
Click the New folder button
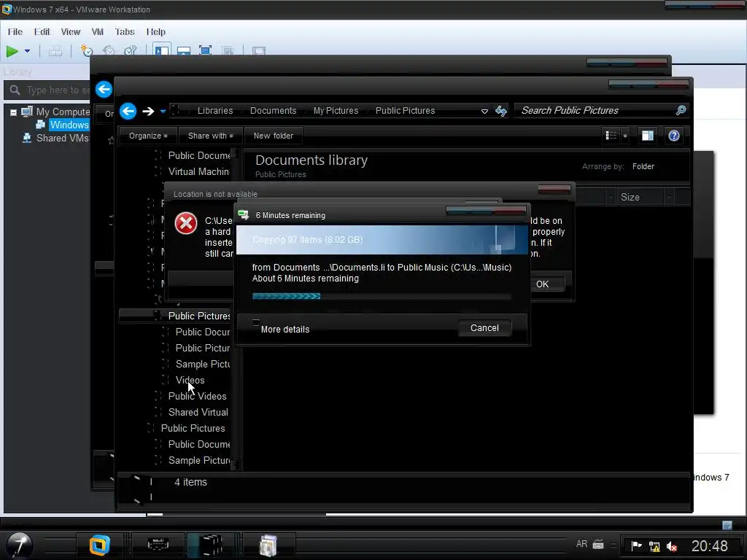pyautogui.click(x=274, y=136)
